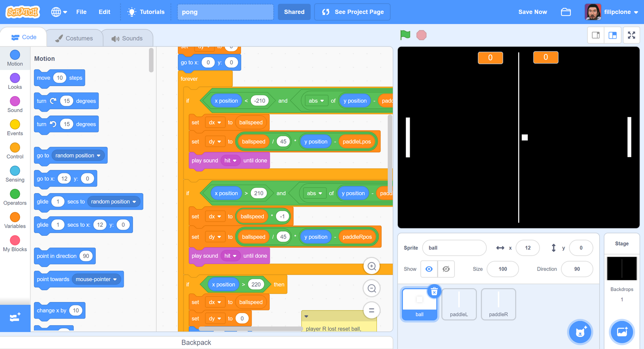
Task: Open the Choose a Sprite button
Action: pos(580,332)
